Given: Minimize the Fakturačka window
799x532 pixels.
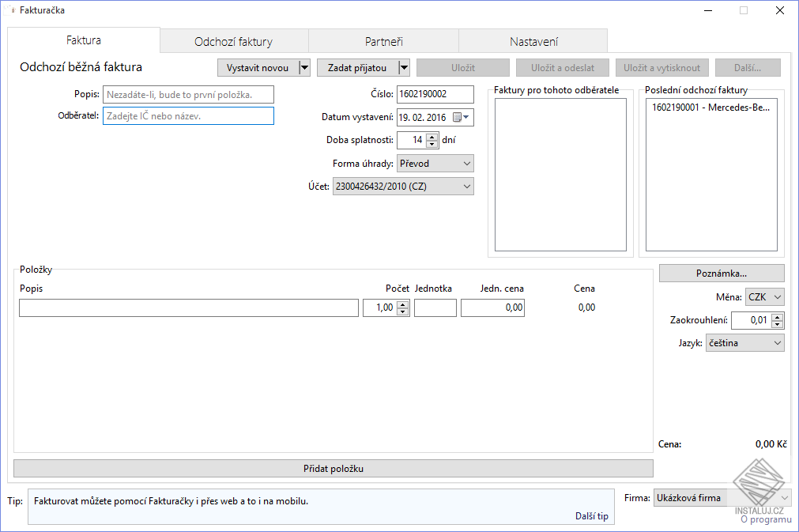Looking at the screenshot, I should [708, 10].
